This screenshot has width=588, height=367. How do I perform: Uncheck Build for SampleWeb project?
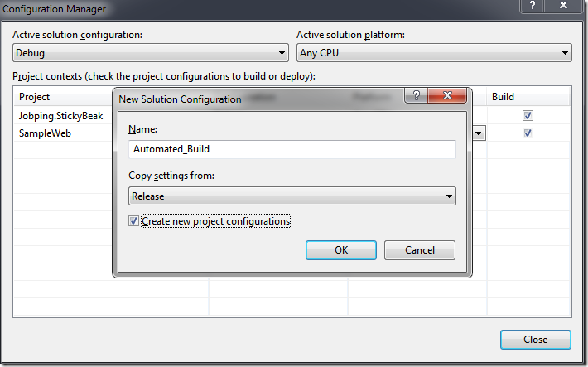pos(528,133)
